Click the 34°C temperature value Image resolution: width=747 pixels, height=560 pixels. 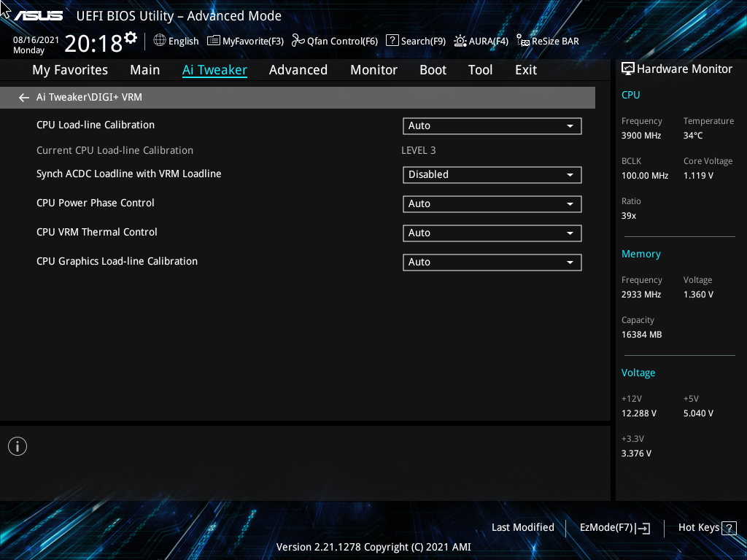click(x=693, y=136)
